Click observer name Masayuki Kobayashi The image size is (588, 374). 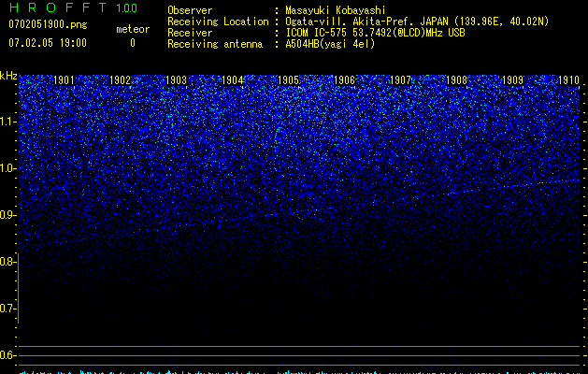pos(336,10)
